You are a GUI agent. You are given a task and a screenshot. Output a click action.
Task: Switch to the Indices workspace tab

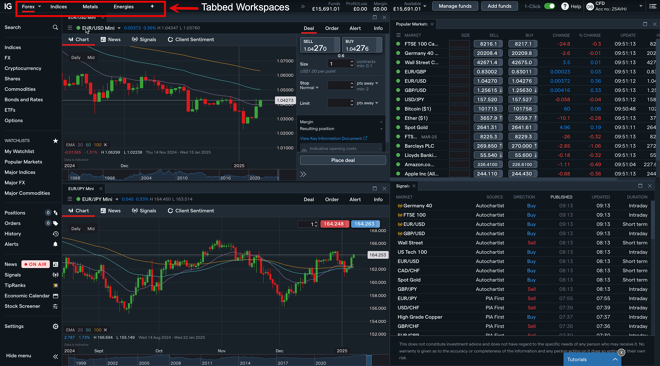tap(59, 7)
